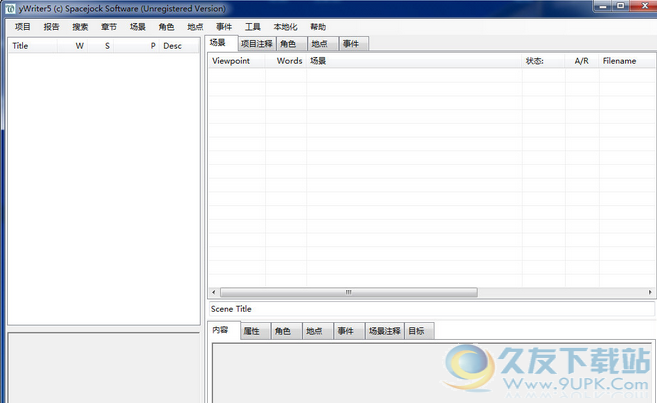Click the scrollbar right arrow

(x=650, y=292)
